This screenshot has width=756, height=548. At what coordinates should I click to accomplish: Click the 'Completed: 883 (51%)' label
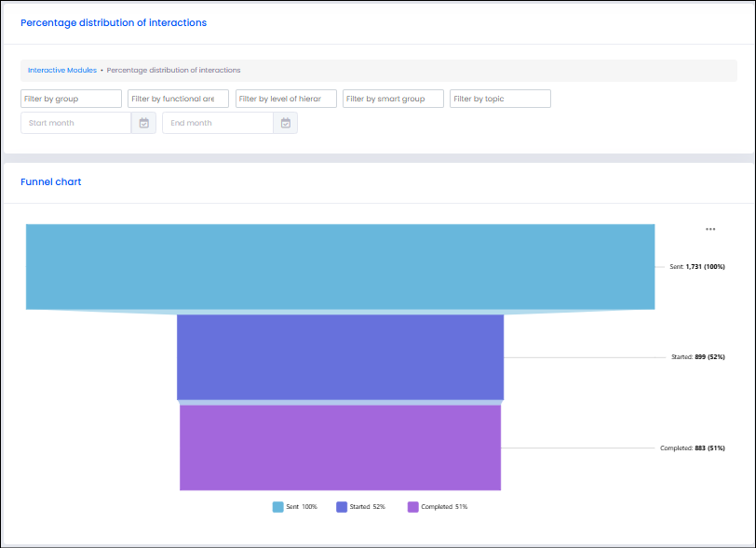(x=693, y=448)
